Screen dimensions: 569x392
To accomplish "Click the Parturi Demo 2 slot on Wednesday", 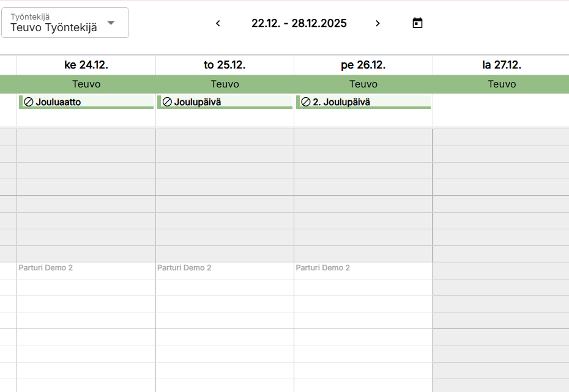I will 46,268.
